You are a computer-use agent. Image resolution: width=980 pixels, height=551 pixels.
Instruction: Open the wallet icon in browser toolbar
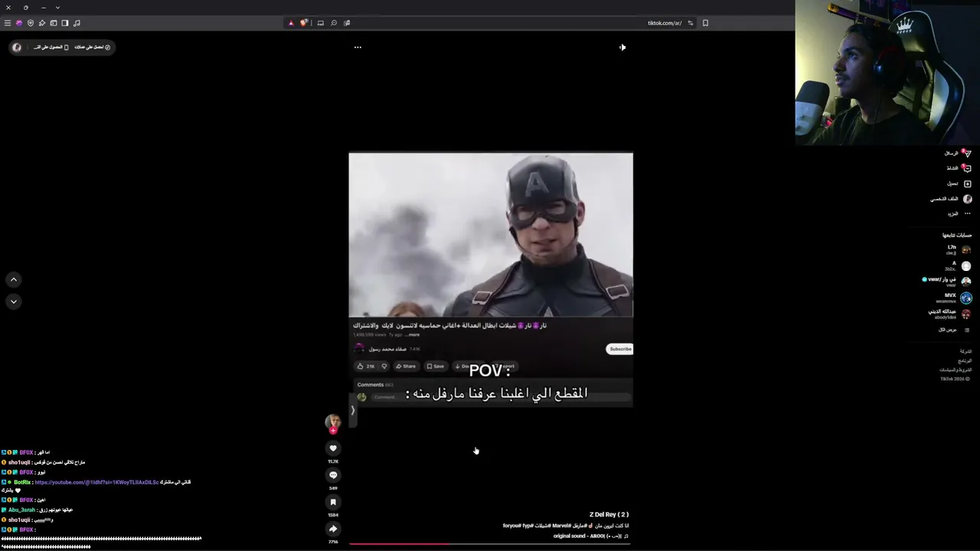(x=54, y=23)
